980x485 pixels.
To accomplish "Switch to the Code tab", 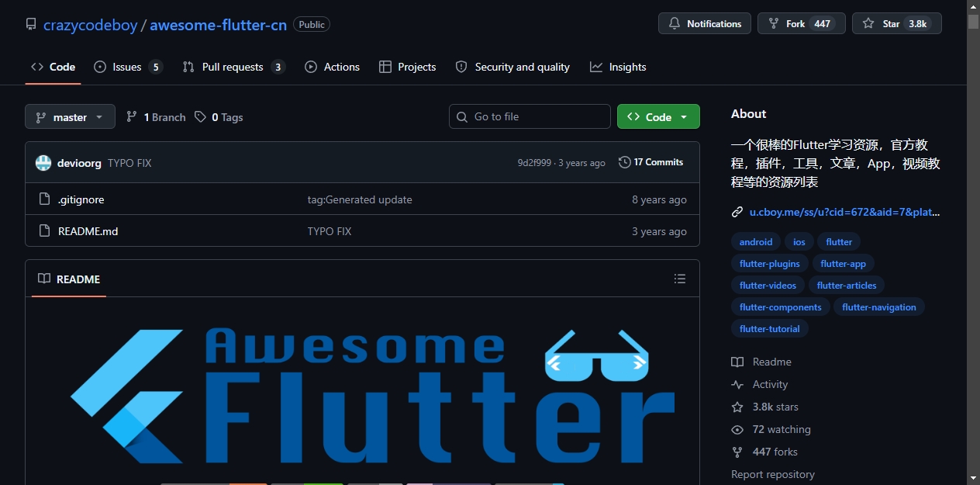I will point(53,67).
